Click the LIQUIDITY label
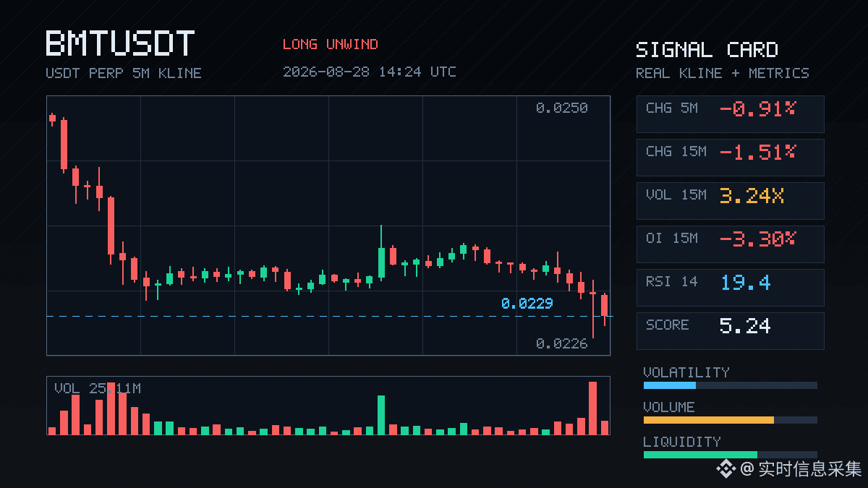 [682, 442]
